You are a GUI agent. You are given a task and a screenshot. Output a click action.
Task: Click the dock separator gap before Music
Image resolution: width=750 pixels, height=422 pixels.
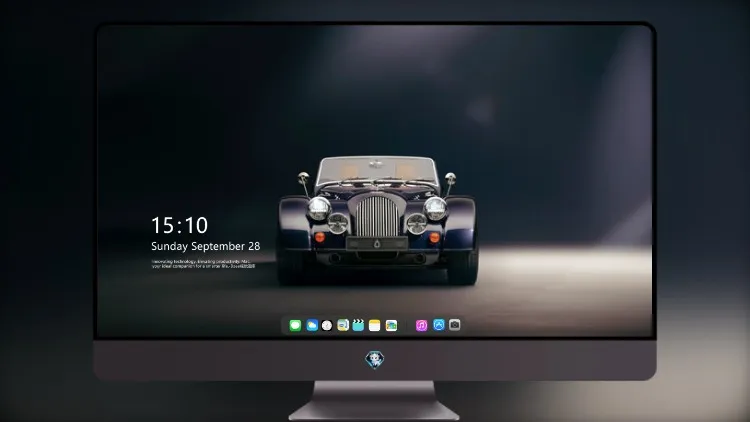click(x=407, y=326)
